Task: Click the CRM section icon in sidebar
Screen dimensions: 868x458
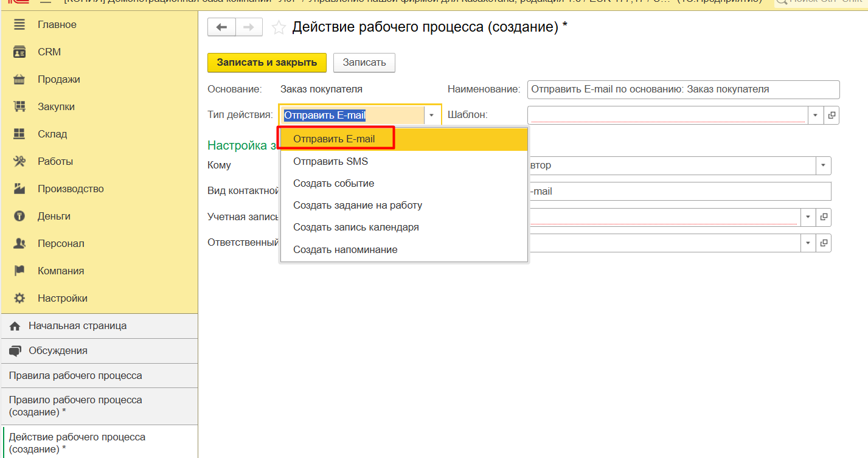Action: click(x=19, y=52)
